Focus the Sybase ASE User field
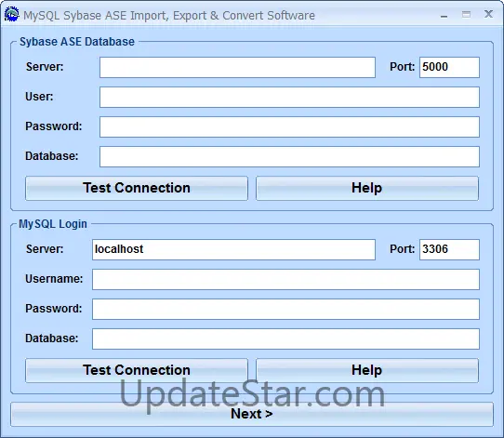This screenshot has width=504, height=438. (x=289, y=97)
